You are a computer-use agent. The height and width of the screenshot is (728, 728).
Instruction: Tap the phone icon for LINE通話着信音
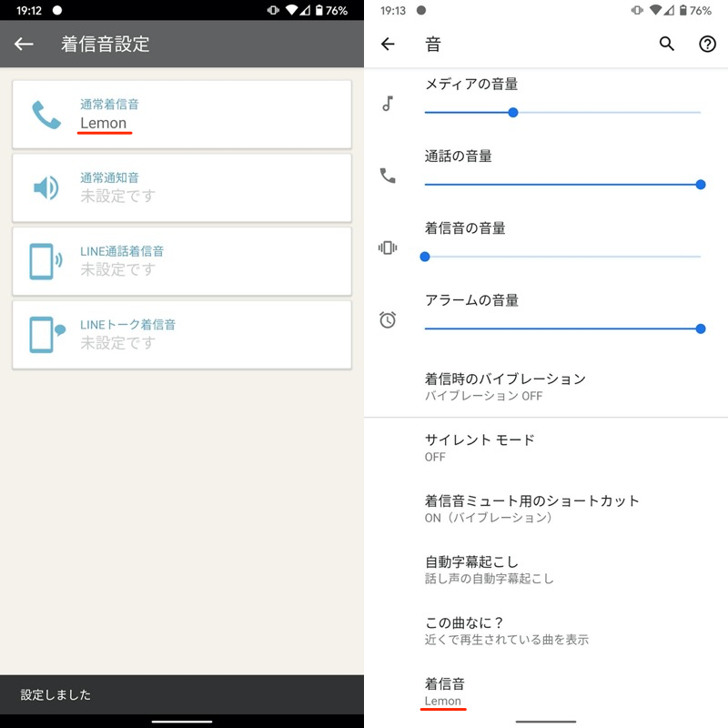click(x=45, y=260)
